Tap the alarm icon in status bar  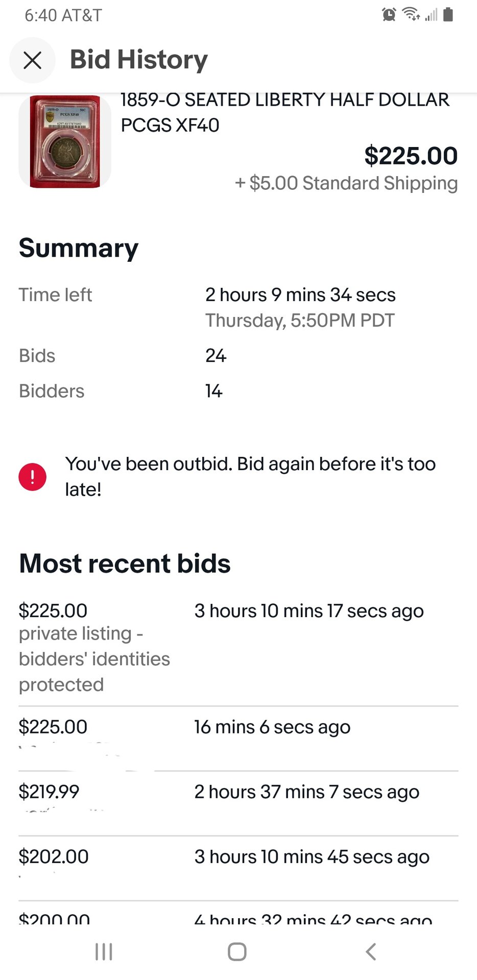pyautogui.click(x=389, y=15)
